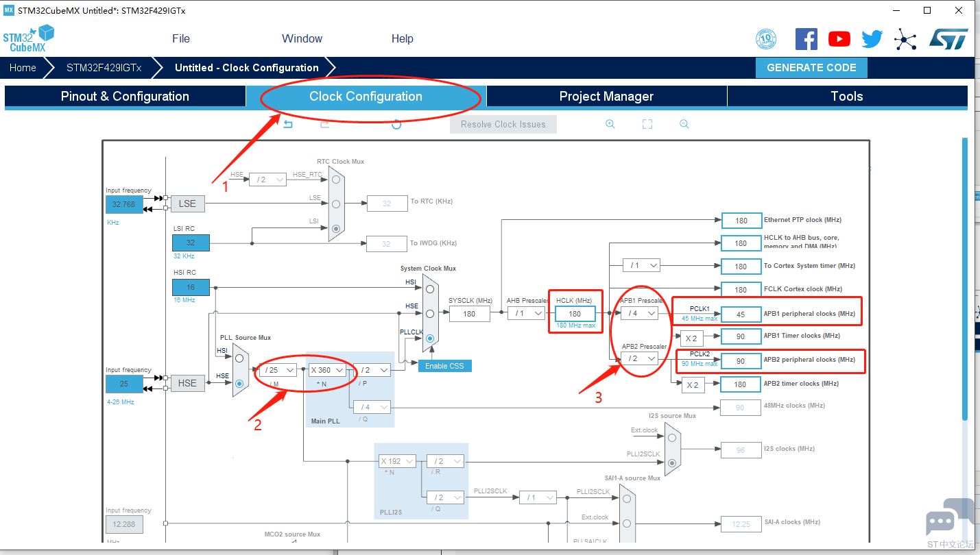Open the PLLI2S /R divider dropdown

click(x=445, y=461)
